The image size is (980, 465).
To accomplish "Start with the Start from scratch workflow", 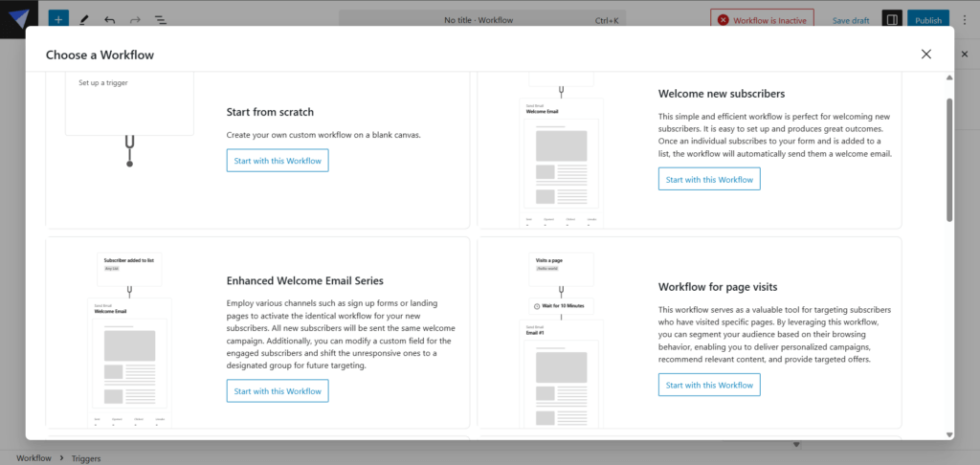I will pos(278,160).
